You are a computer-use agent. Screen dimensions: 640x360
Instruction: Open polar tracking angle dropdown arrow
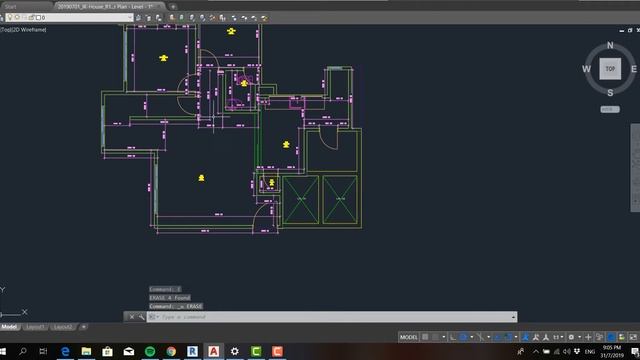point(471,337)
